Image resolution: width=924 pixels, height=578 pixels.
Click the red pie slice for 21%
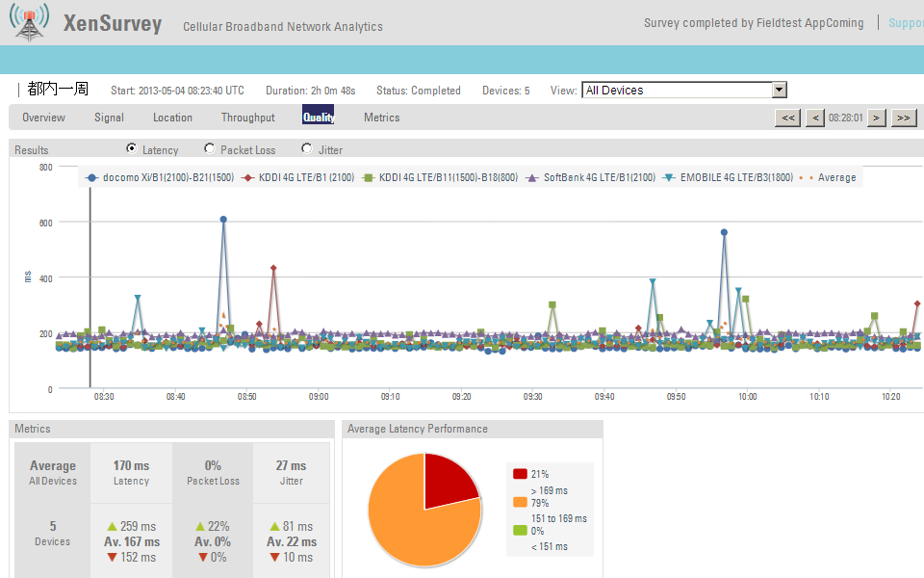(x=448, y=484)
